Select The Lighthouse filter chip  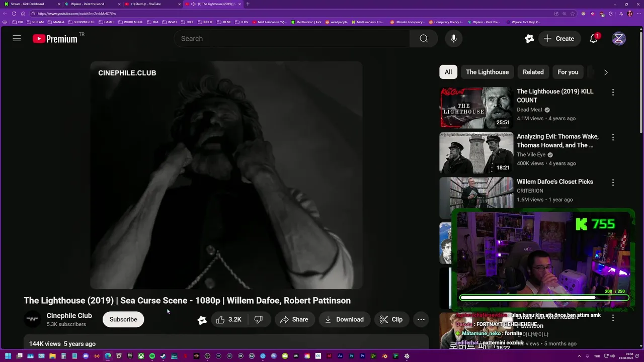[487, 72]
